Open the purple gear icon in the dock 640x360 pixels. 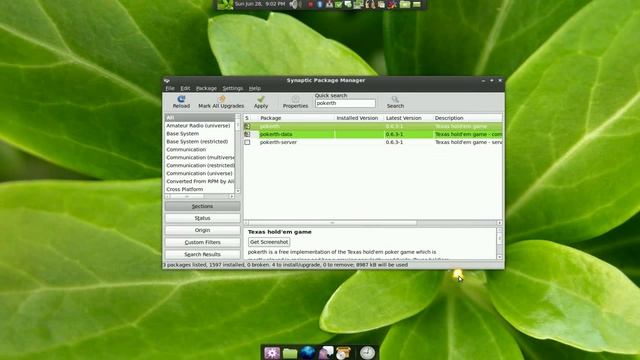tap(272, 353)
